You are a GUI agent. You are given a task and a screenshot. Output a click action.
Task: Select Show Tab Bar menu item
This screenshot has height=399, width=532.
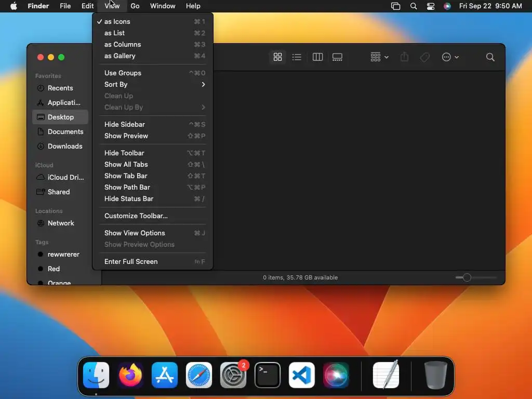pos(153,176)
